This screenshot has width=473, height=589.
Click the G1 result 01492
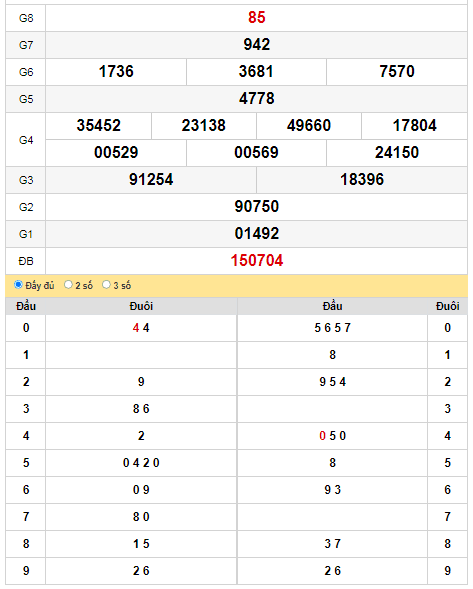(x=257, y=234)
